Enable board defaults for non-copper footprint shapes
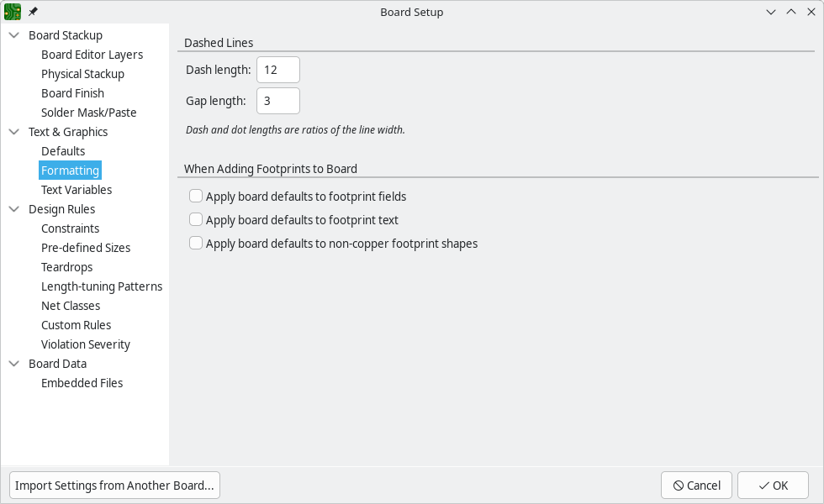824x504 pixels. [195, 244]
